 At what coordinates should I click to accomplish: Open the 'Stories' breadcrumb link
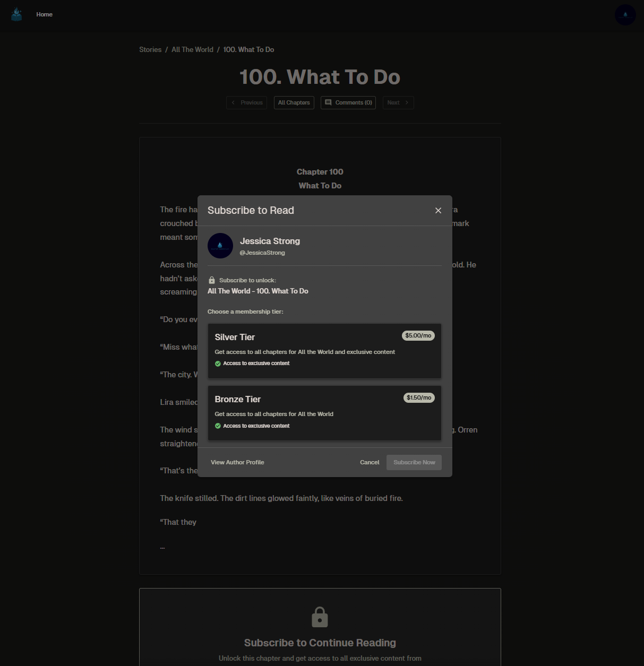coord(150,49)
